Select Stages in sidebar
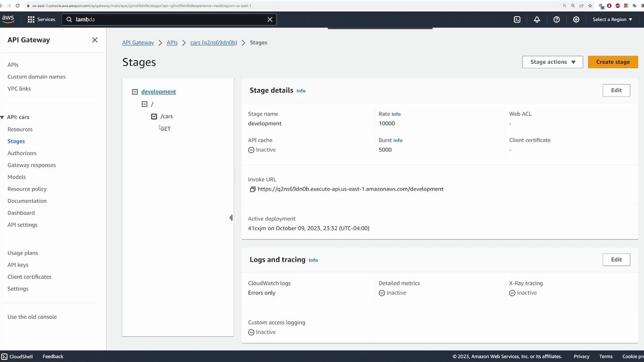This screenshot has height=362, width=644. point(16,141)
